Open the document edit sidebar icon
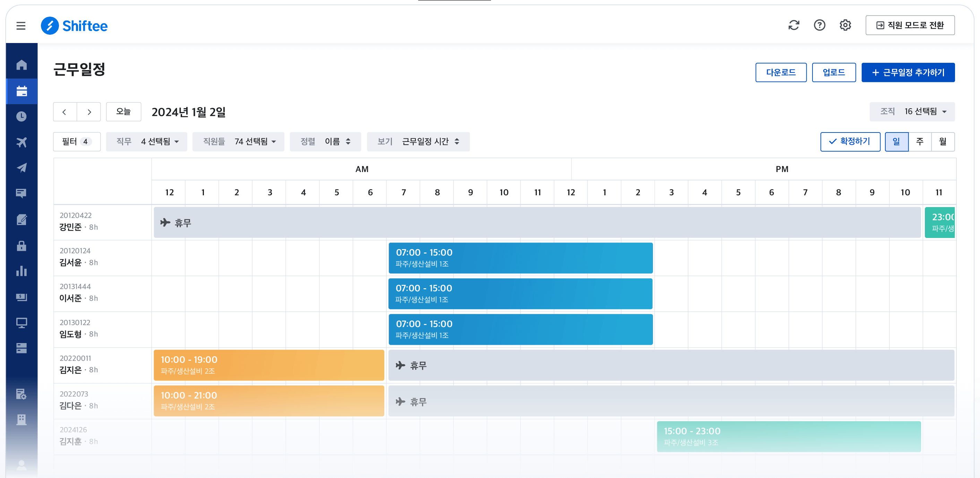Viewport: 980px width, 478px height. (x=22, y=220)
